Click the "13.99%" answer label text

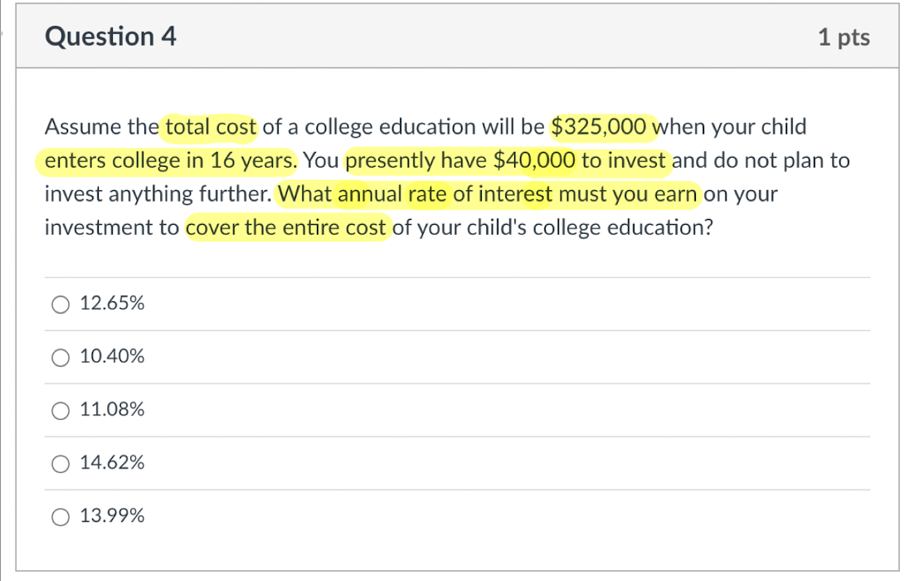(112, 516)
